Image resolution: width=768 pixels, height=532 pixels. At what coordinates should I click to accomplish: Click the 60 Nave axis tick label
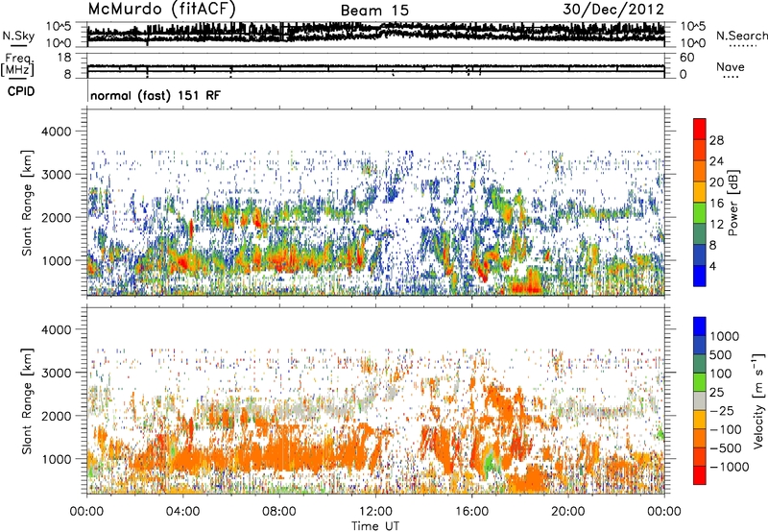687,58
